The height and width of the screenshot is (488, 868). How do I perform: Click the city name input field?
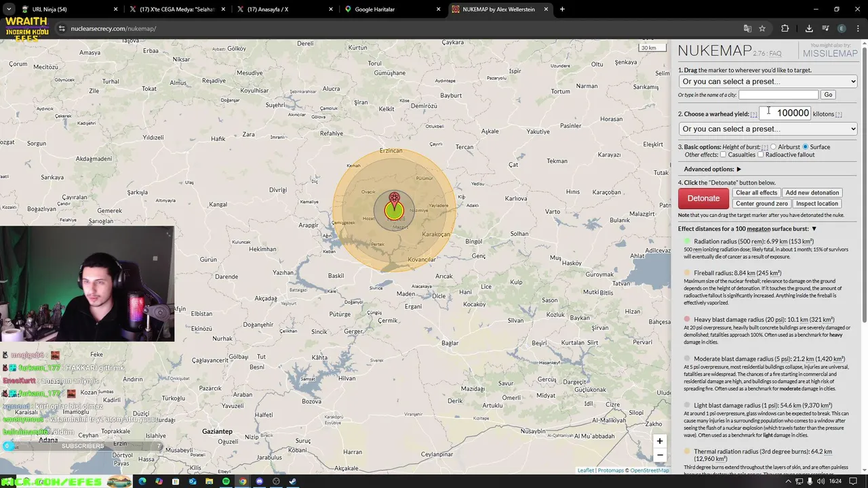pos(778,95)
